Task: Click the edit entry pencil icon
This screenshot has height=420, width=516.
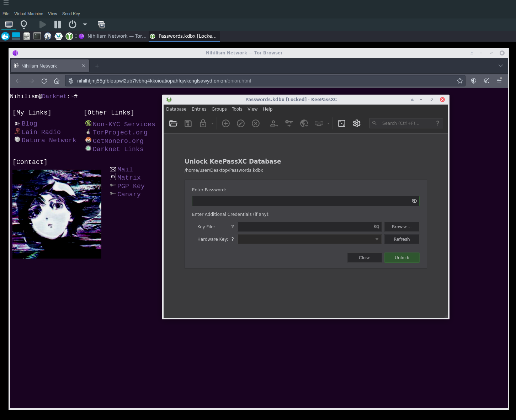Action: (x=241, y=123)
